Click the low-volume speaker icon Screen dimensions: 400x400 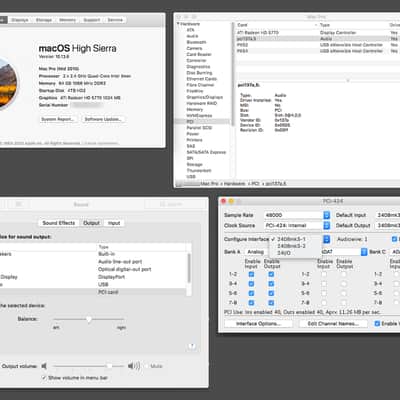click(44, 366)
